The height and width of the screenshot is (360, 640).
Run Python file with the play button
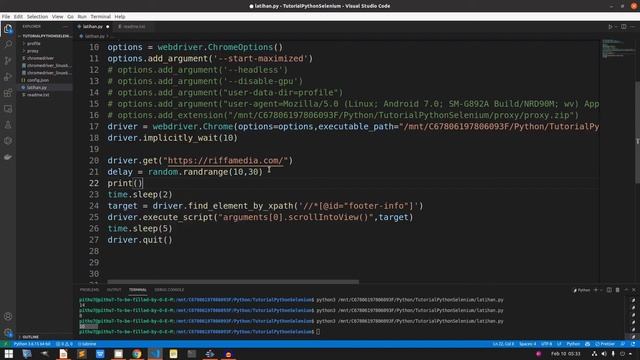point(610,27)
